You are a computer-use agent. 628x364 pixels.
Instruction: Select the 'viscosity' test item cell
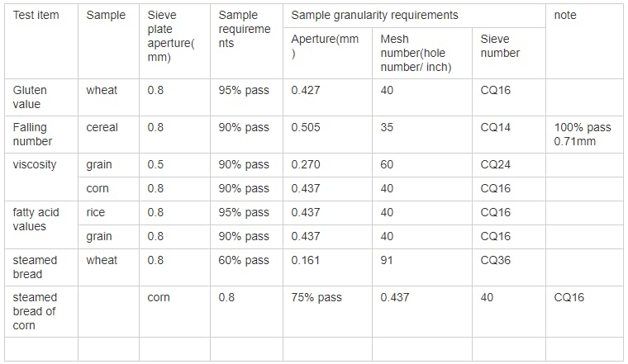click(x=41, y=177)
